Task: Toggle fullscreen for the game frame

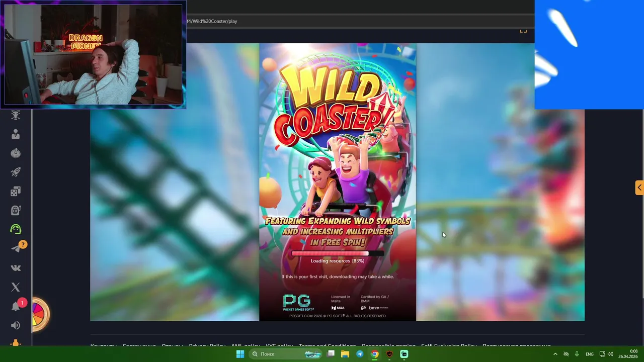Action: point(523,31)
